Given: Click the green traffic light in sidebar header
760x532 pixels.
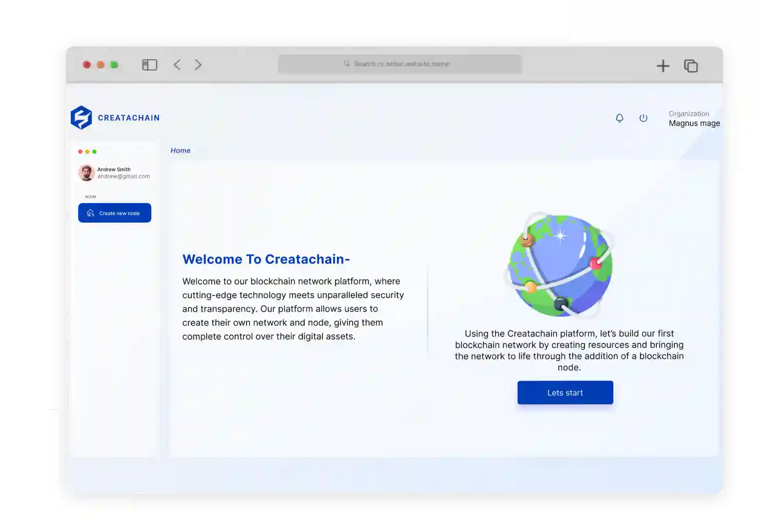Looking at the screenshot, I should point(94,151).
